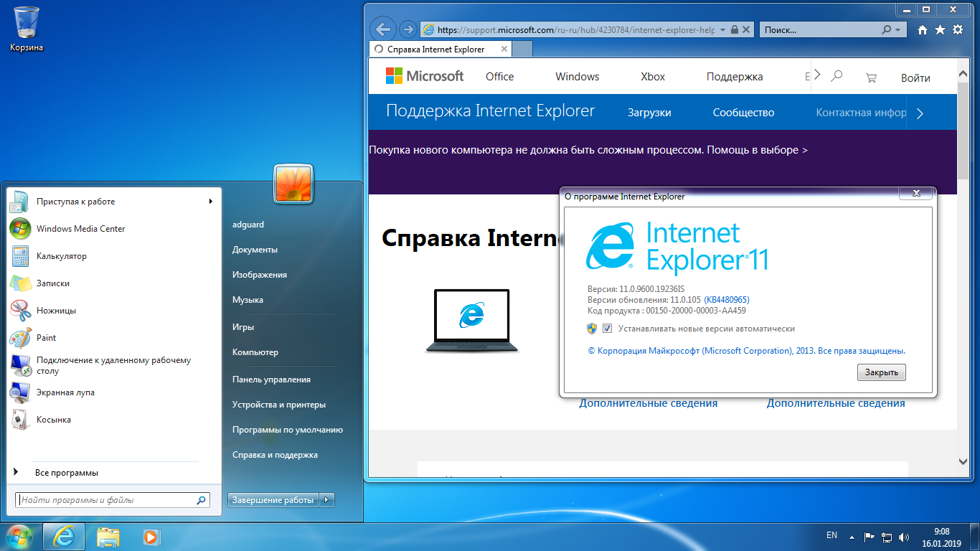Open the Microsoft Corporation copyright link

(x=746, y=351)
